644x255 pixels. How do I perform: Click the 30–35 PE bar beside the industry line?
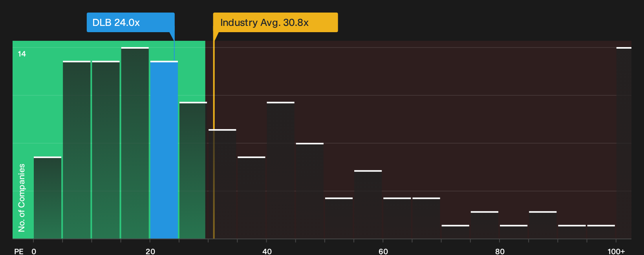(x=222, y=184)
